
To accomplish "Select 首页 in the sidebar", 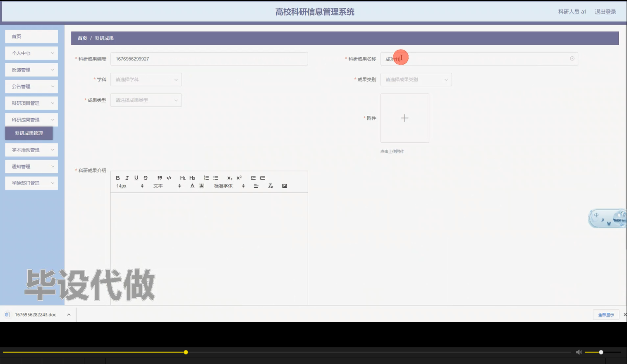I will click(31, 36).
